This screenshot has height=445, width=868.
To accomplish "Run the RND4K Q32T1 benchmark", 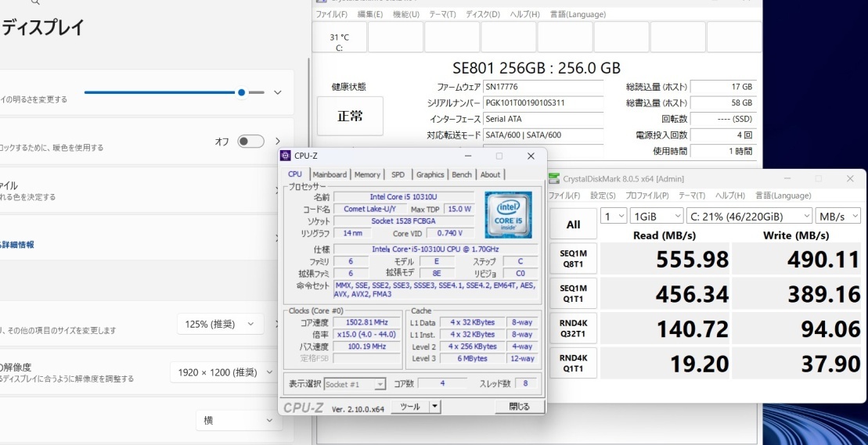I will click(574, 328).
